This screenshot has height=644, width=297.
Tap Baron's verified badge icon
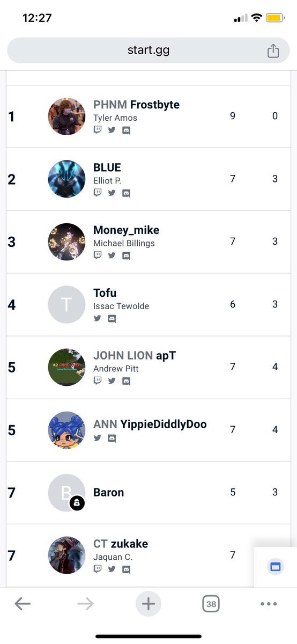click(x=77, y=503)
